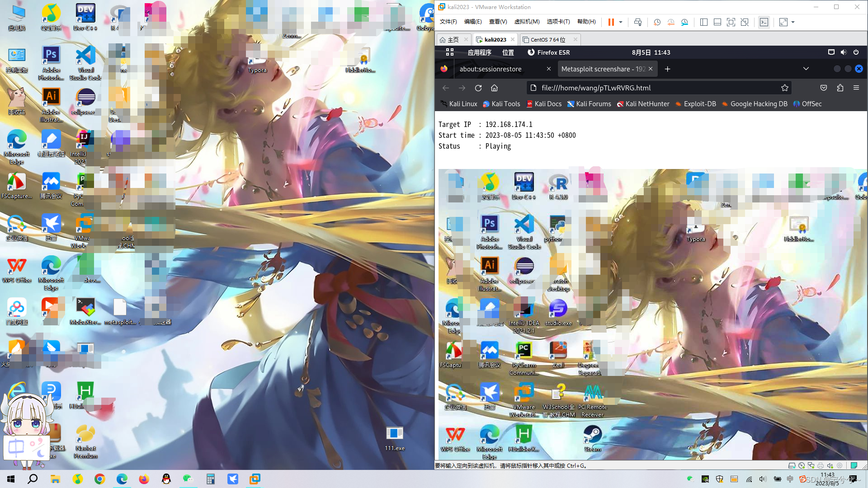Click the take snapshot clock icon
Screen dimensions: 868x488
(x=657, y=22)
